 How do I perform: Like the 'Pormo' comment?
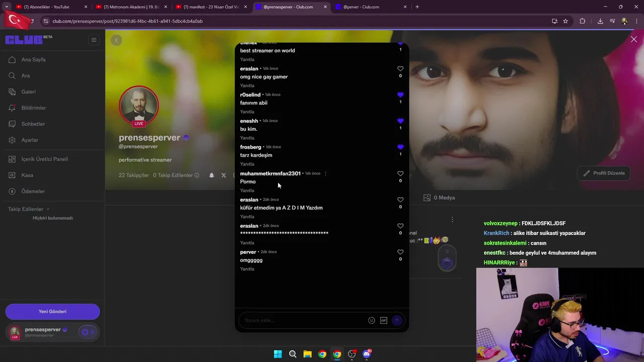pyautogui.click(x=400, y=173)
